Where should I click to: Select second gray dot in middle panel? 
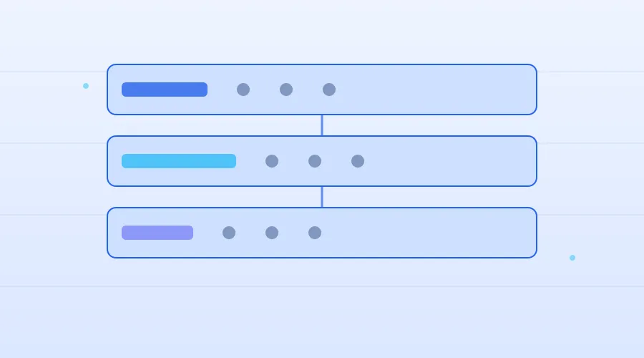pyautogui.click(x=315, y=161)
